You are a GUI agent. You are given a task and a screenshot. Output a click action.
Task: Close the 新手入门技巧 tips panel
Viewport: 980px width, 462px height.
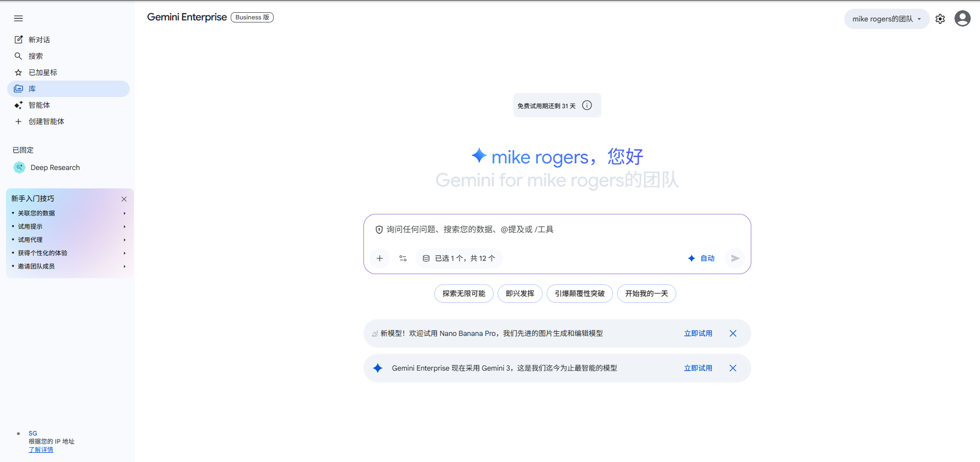tap(124, 199)
